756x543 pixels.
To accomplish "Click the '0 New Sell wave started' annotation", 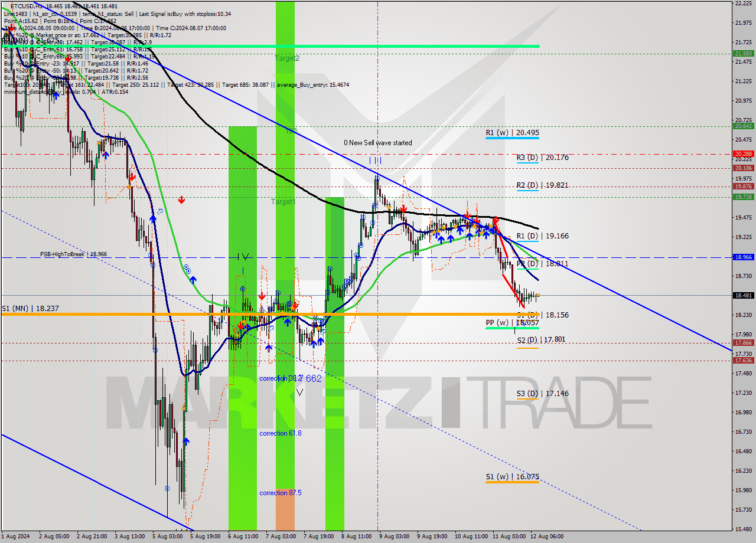I will (x=378, y=143).
